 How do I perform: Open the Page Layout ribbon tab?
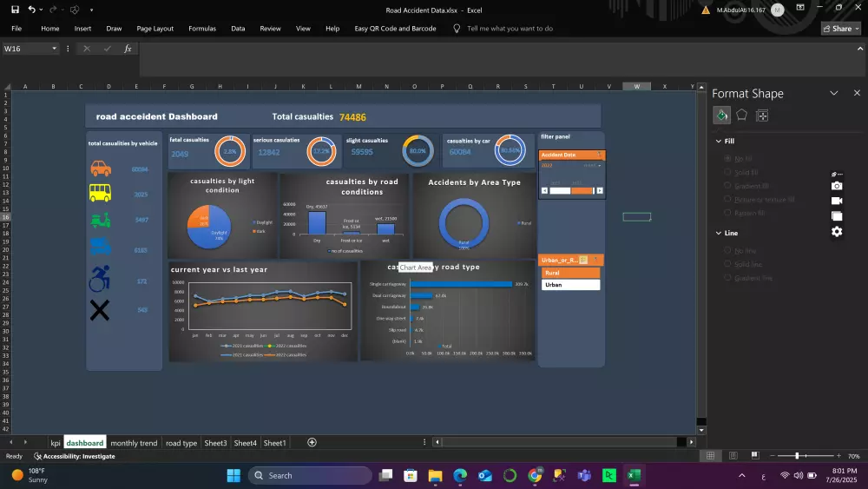155,29
